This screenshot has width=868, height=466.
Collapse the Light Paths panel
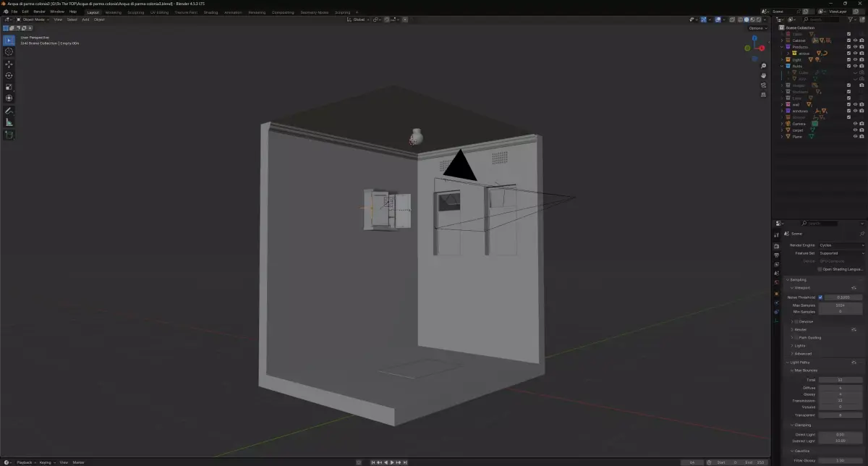click(787, 362)
